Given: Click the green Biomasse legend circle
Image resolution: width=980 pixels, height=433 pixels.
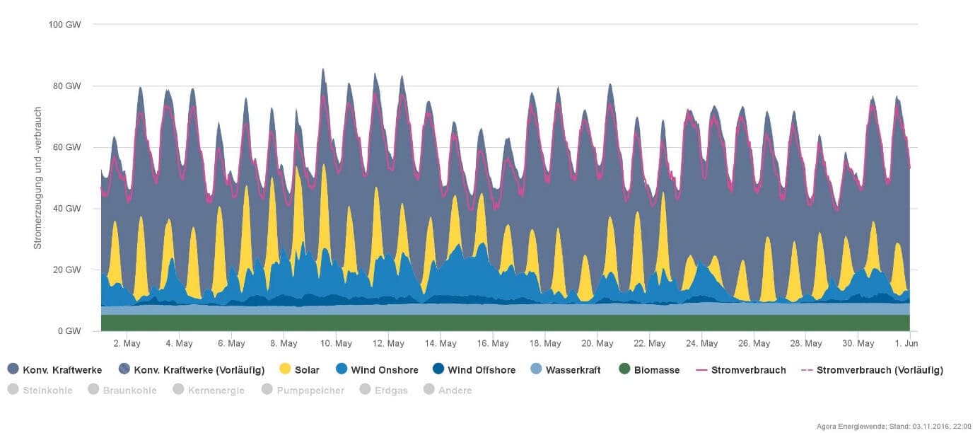Looking at the screenshot, I should [624, 369].
